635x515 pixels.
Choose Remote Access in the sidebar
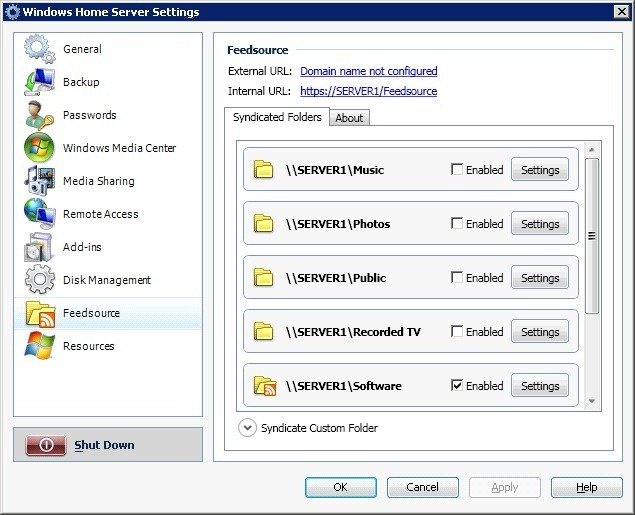[x=108, y=214]
